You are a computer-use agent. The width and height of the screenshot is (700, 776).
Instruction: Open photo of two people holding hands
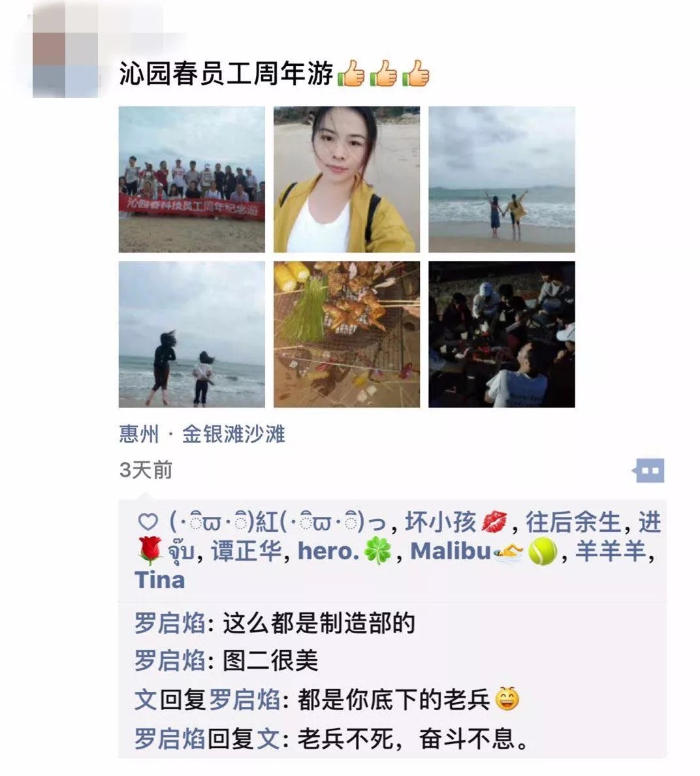point(501,179)
